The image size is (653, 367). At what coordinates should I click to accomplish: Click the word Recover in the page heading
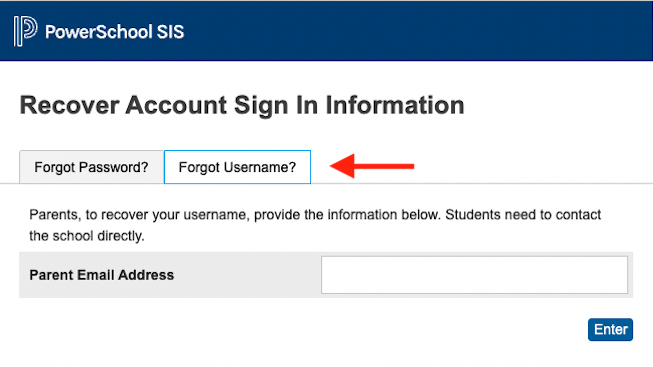click(70, 105)
